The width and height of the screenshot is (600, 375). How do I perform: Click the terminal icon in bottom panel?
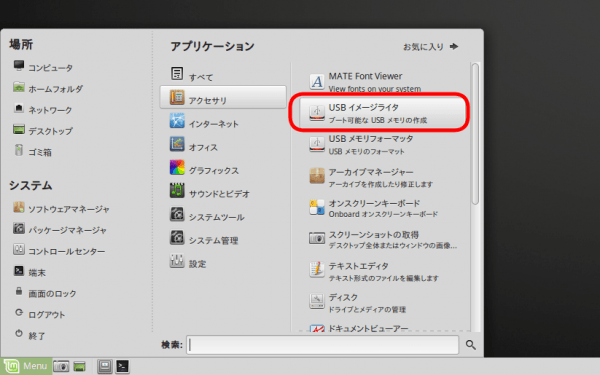(x=123, y=366)
